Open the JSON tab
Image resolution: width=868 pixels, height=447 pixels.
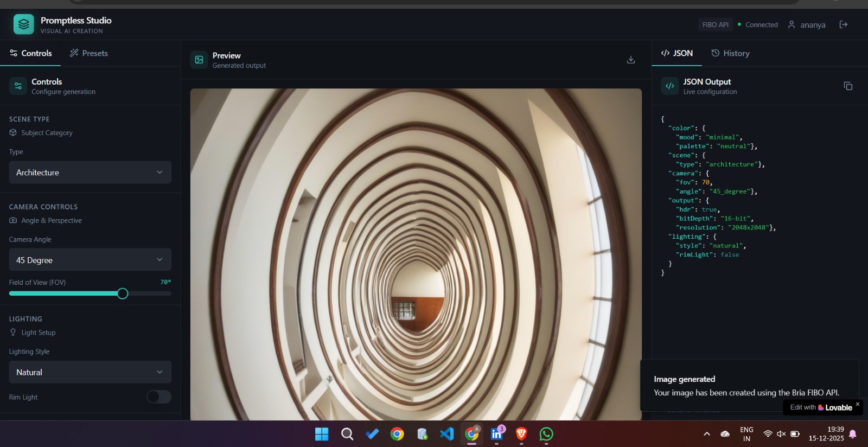(676, 53)
